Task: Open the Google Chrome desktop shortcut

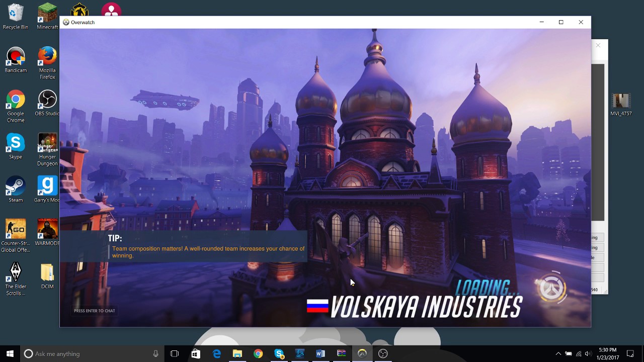Action: [x=16, y=106]
